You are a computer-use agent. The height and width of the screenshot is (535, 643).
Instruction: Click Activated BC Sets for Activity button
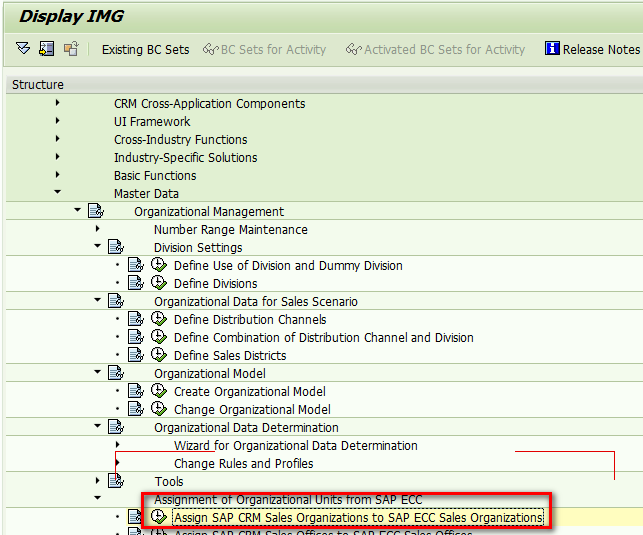pos(435,50)
